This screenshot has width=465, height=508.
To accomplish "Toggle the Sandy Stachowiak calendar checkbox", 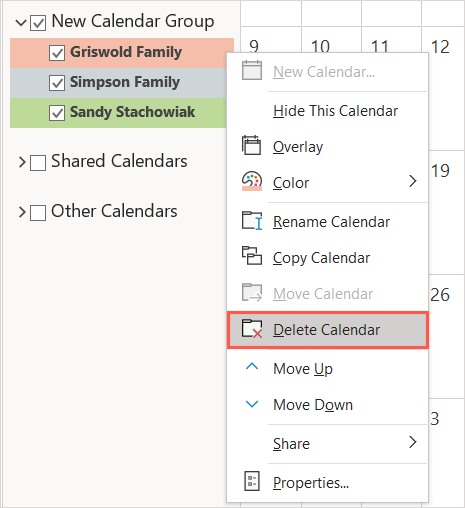I will (57, 113).
